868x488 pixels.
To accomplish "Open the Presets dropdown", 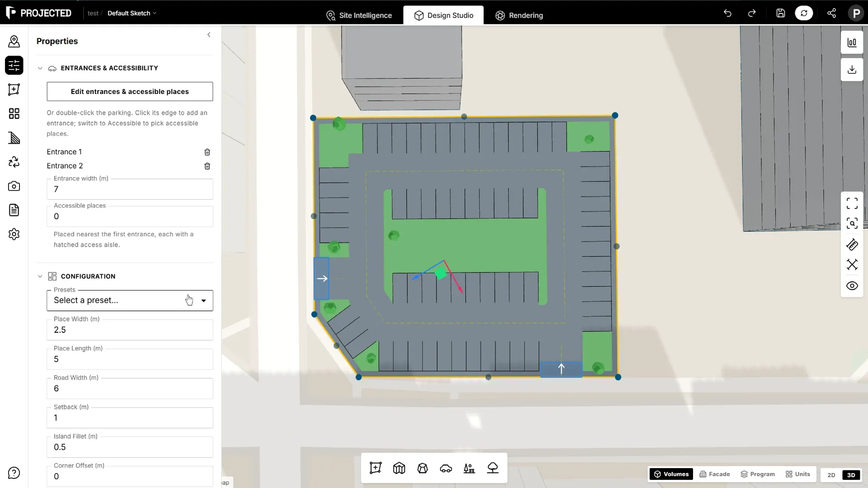I will [x=130, y=300].
